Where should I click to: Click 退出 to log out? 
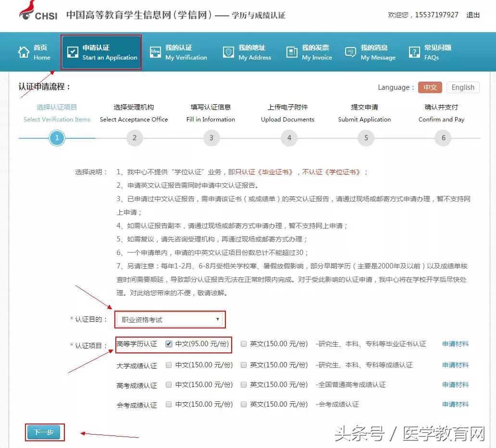pos(473,15)
